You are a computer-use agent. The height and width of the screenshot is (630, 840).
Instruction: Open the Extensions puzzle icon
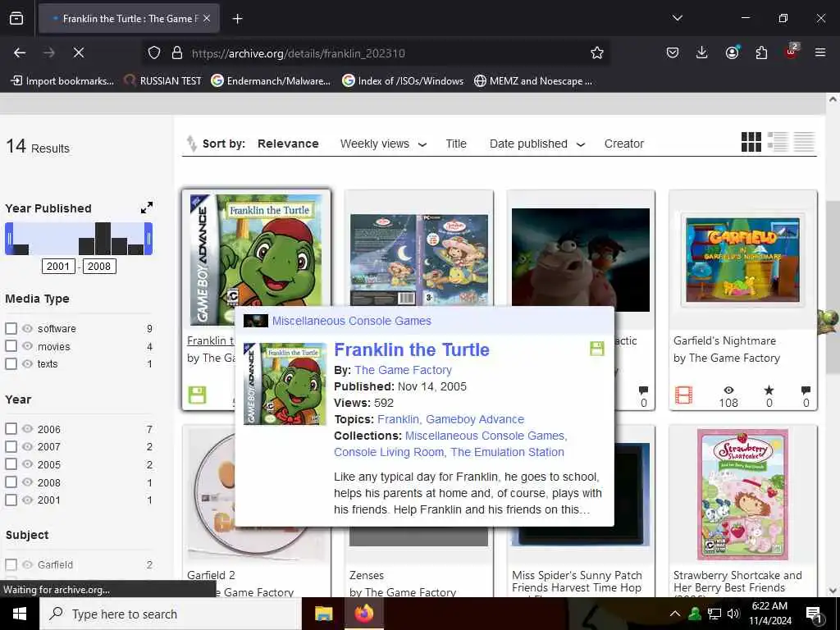(x=761, y=52)
